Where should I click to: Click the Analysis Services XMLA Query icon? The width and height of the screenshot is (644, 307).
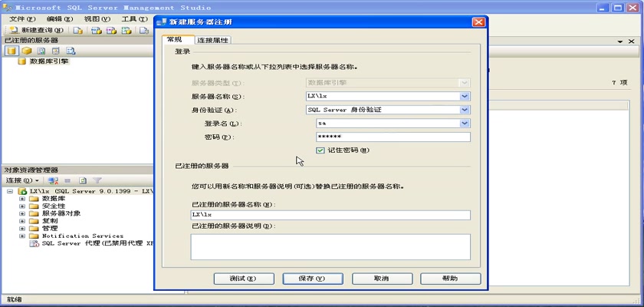click(x=127, y=30)
